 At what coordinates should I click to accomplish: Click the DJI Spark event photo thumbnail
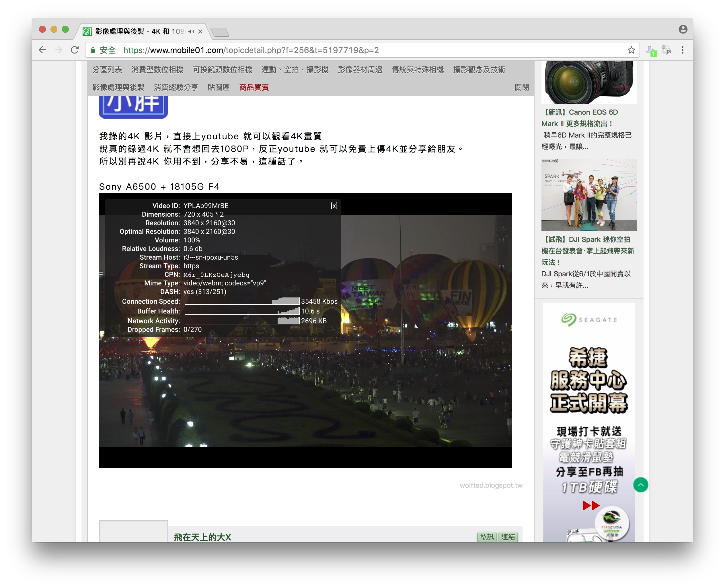(x=589, y=195)
